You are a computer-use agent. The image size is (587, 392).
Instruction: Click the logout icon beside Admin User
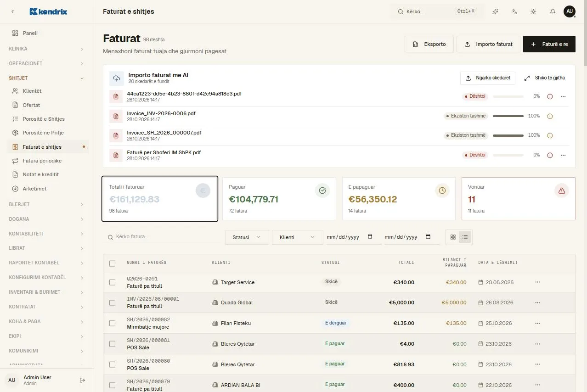point(82,380)
